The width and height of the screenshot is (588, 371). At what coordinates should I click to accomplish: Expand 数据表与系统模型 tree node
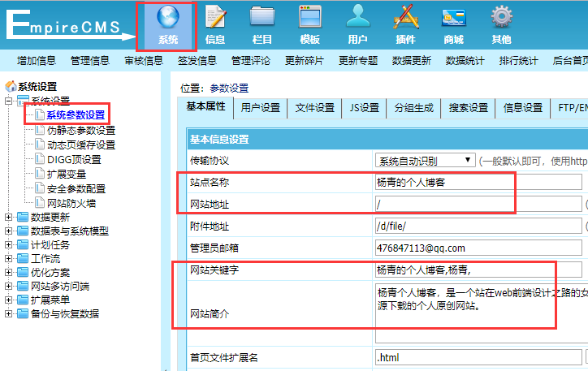click(x=9, y=231)
